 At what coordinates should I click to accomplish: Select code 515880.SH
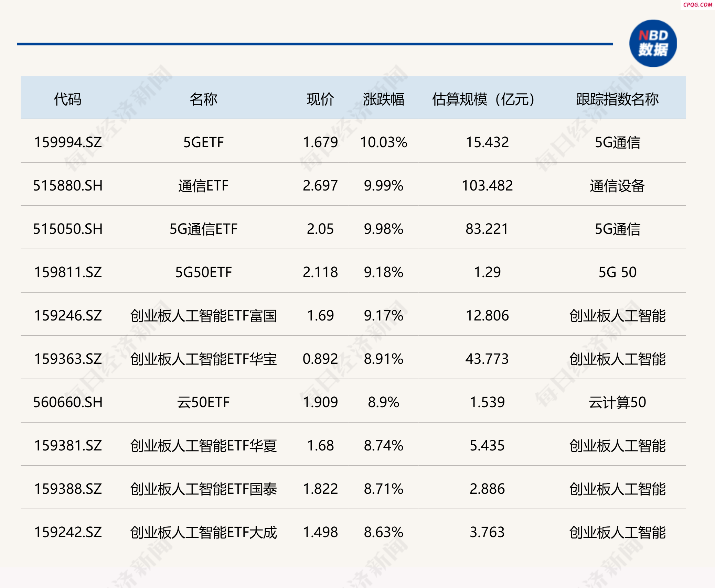coord(68,186)
